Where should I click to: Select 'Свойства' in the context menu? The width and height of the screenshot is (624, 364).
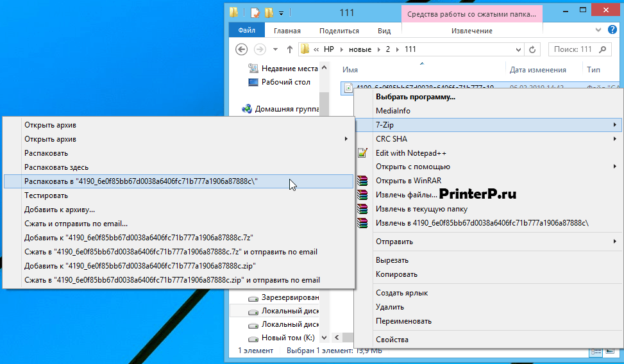pos(392,340)
